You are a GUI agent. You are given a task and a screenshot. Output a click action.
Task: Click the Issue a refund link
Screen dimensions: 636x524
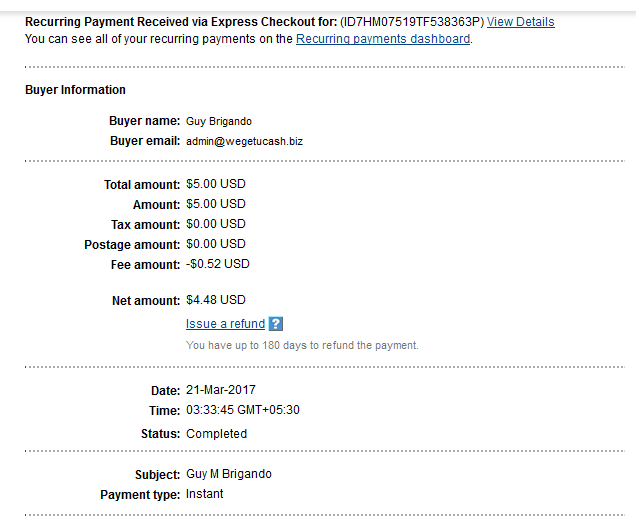click(x=225, y=324)
